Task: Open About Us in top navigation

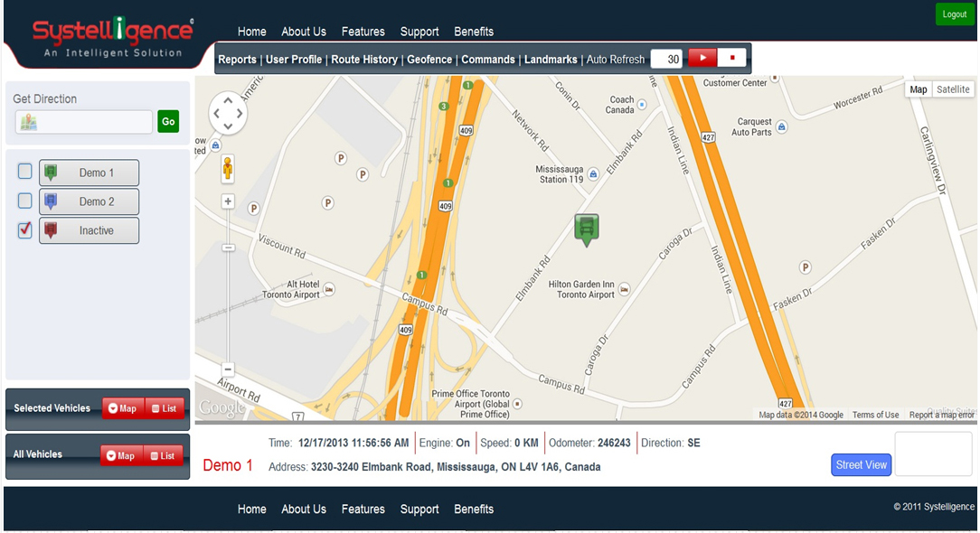Action: point(304,32)
